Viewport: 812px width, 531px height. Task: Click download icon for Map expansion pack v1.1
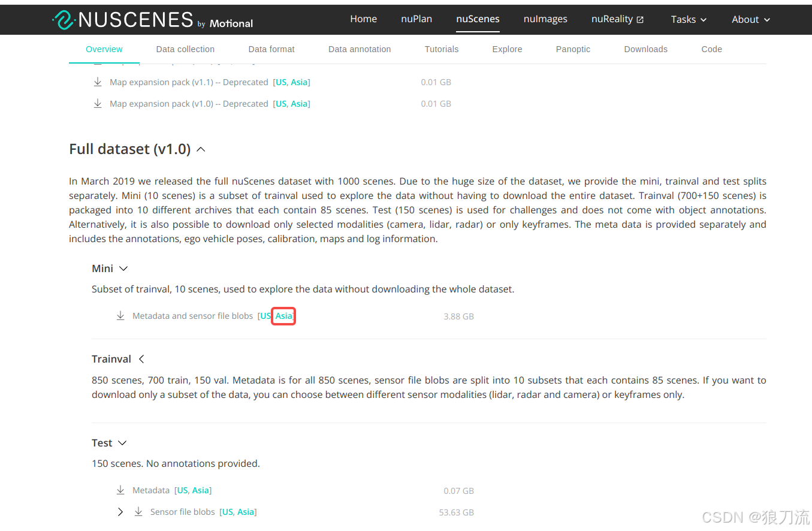(x=98, y=82)
